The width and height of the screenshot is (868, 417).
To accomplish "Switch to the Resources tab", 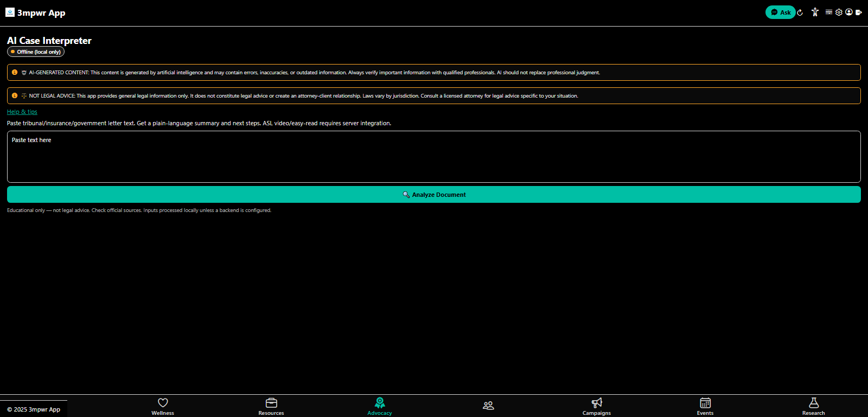I will tap(271, 406).
